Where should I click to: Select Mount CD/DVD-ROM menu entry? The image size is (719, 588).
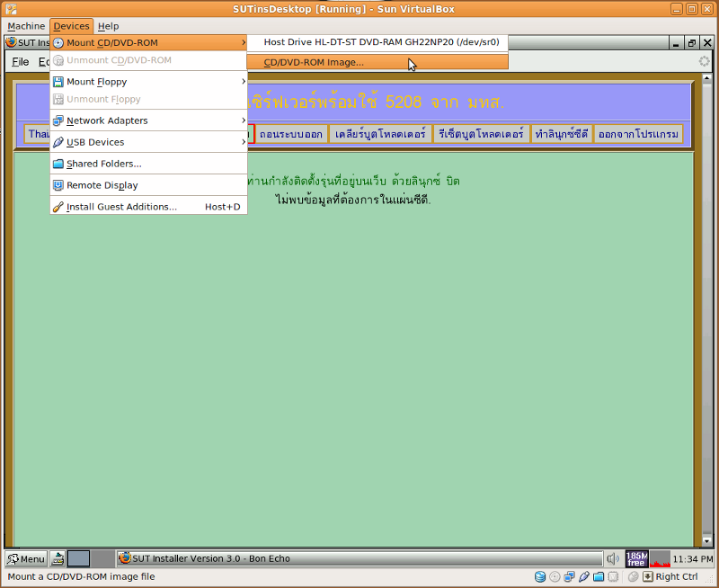pyautogui.click(x=148, y=42)
